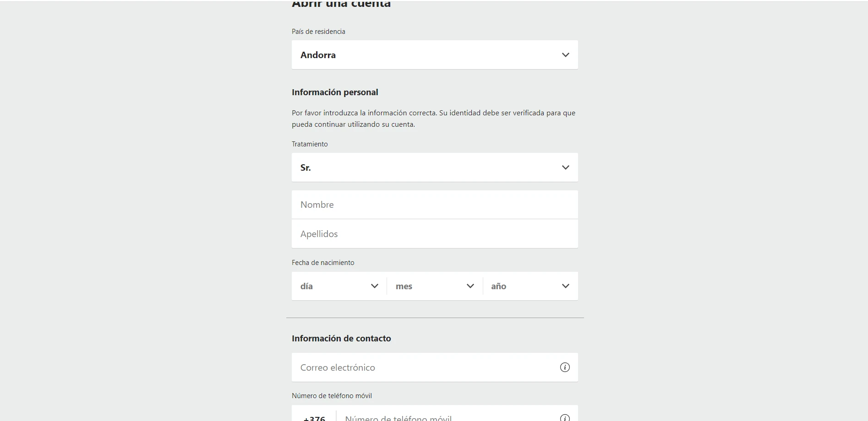Open the country list showing Andorra
Image resolution: width=868 pixels, height=421 pixels.
[x=435, y=55]
